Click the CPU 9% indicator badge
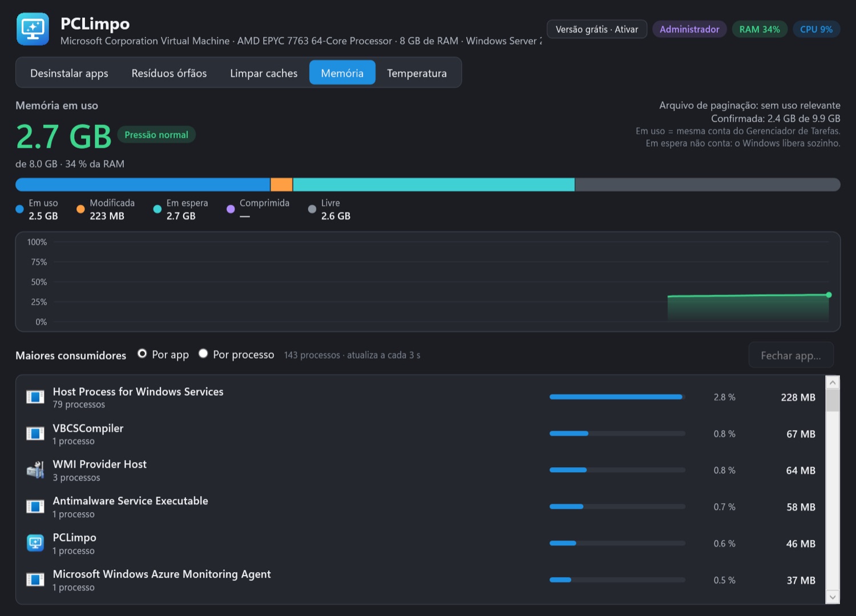 click(x=816, y=29)
